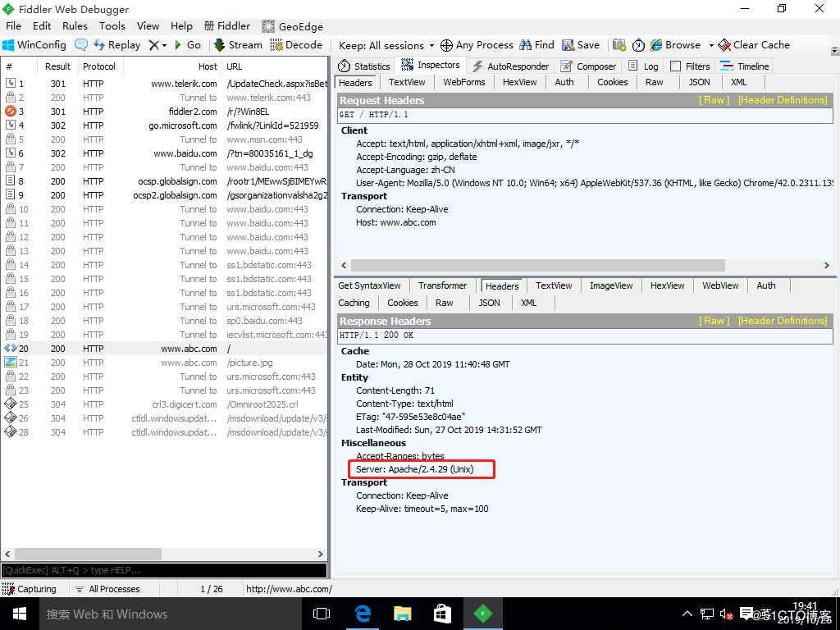Click the Any Process target icon
840x630 pixels.
tap(446, 45)
